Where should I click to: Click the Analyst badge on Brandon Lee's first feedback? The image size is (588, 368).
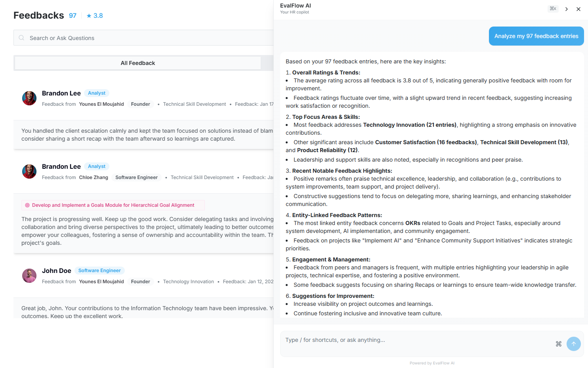click(97, 93)
